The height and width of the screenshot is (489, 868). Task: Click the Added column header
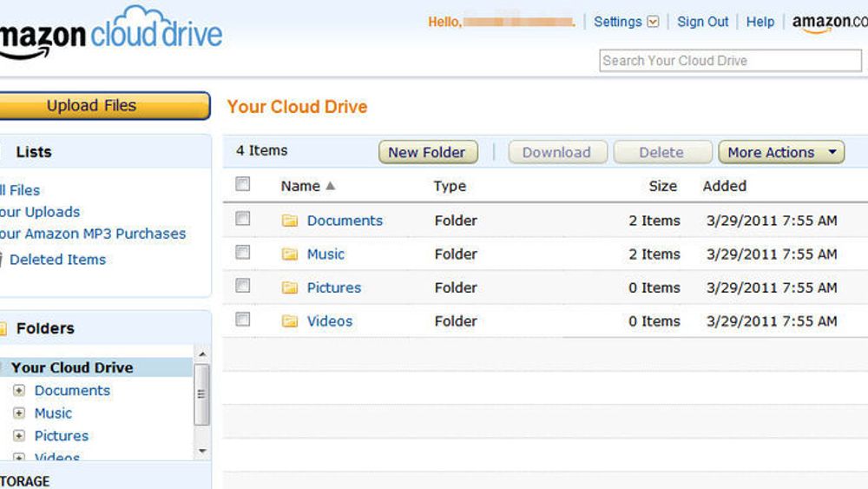[725, 186]
